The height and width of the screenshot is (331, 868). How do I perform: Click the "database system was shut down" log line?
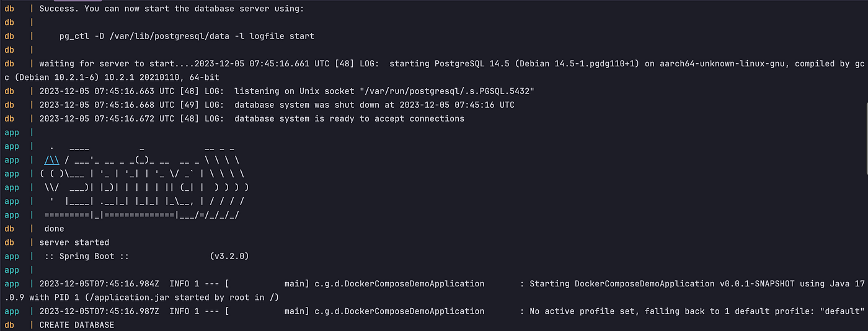277,105
